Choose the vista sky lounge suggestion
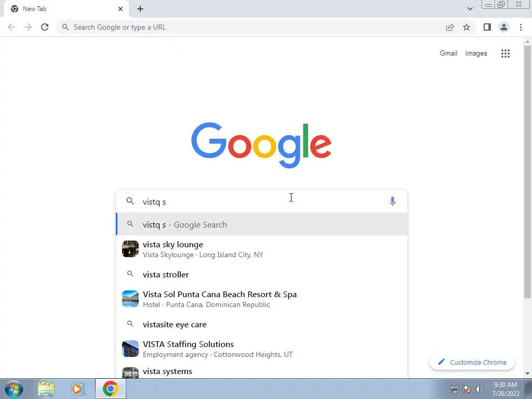The width and height of the screenshot is (532, 399). [x=262, y=249]
